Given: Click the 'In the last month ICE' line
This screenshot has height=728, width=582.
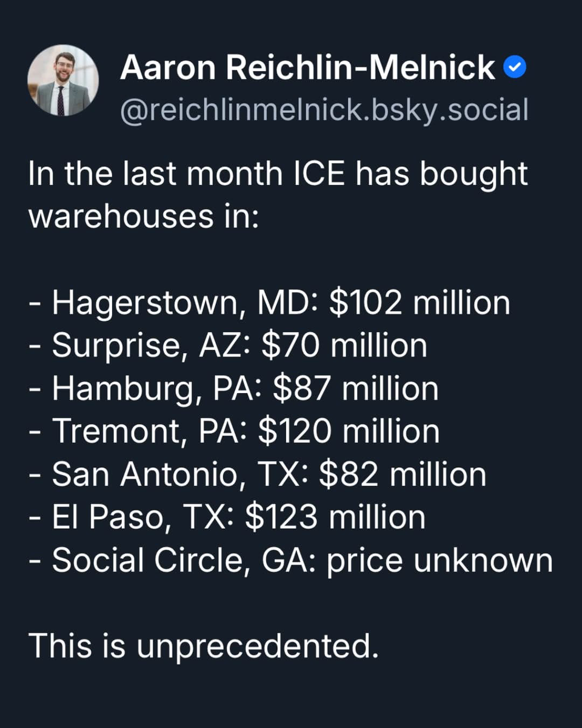Looking at the screenshot, I should 278,175.
